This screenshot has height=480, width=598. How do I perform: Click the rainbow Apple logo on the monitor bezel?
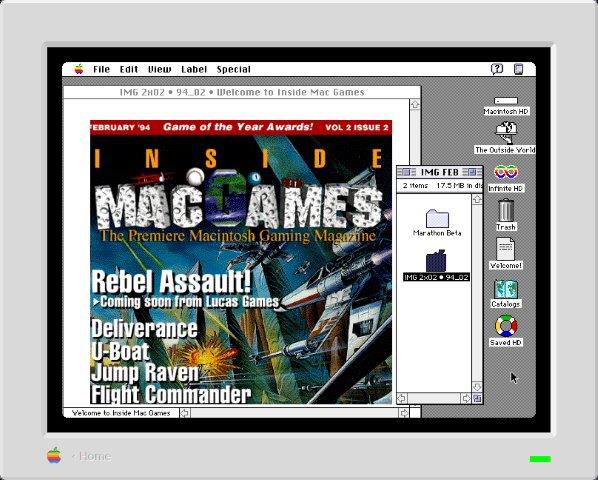click(x=54, y=455)
